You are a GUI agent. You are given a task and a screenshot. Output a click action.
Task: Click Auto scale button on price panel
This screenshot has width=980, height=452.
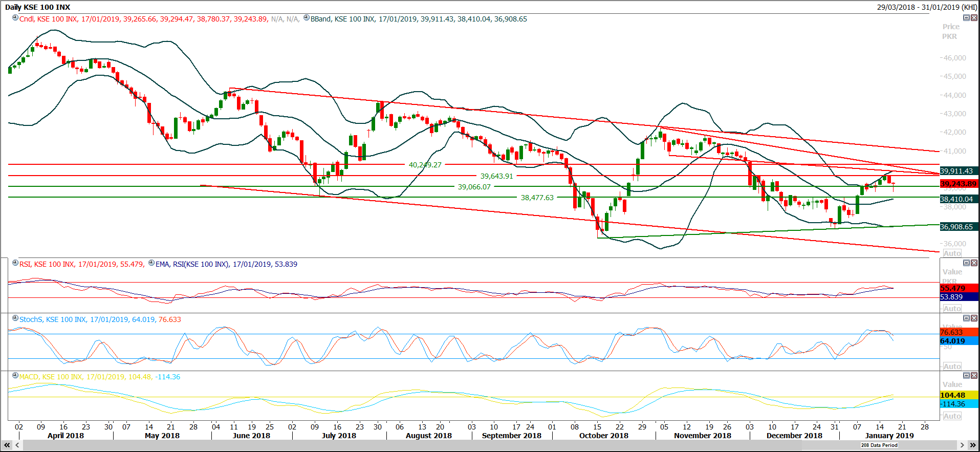point(952,253)
